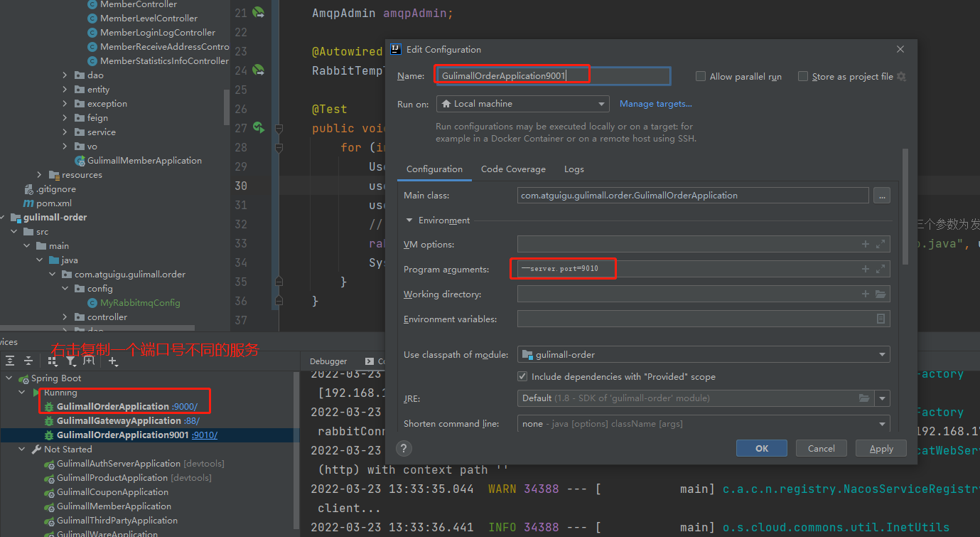
Task: Enable Store as project file checkbox
Action: [x=803, y=77]
